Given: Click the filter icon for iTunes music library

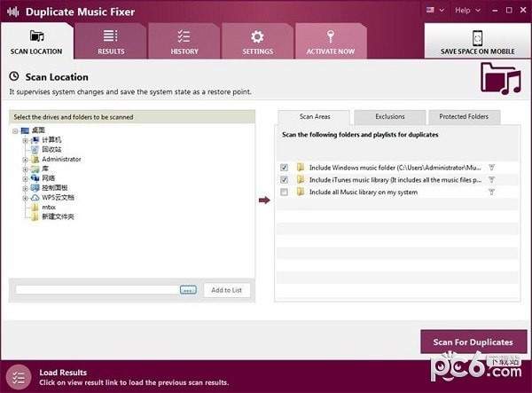Looking at the screenshot, I should tap(491, 179).
